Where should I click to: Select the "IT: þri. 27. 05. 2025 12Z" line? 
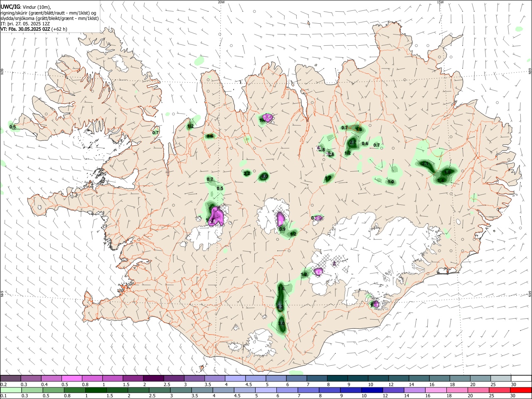[25, 24]
